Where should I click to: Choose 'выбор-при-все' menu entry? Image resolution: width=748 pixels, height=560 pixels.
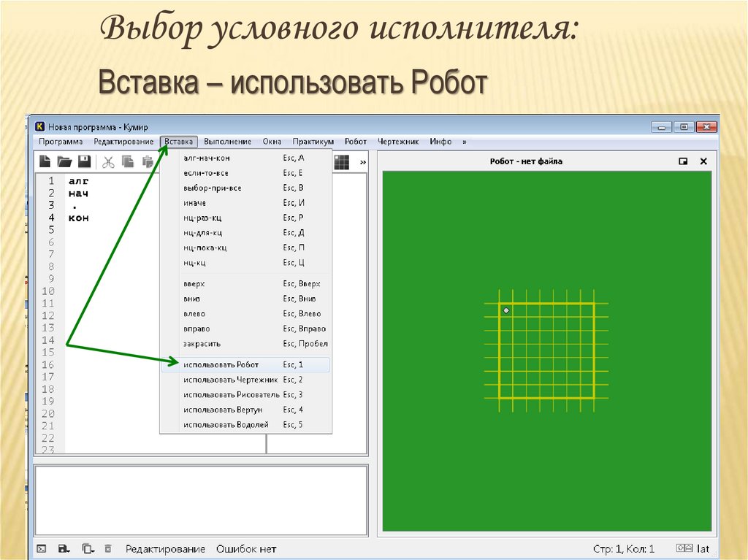tap(245, 188)
